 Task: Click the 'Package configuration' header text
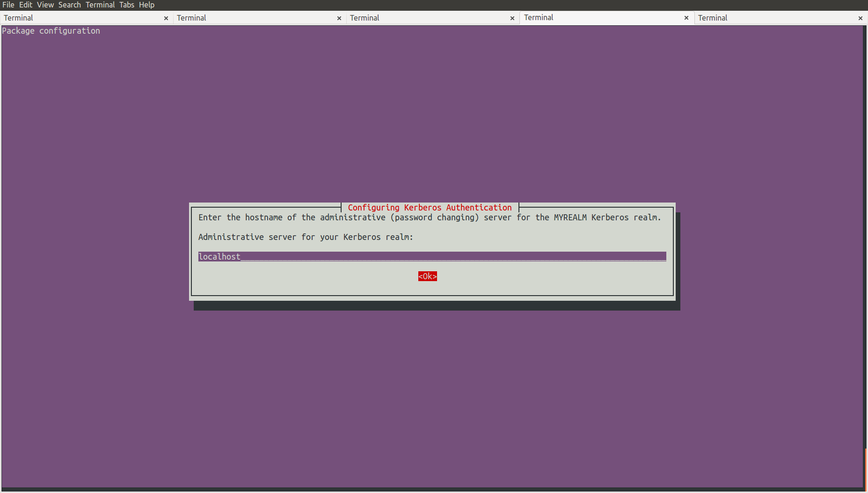coord(51,31)
